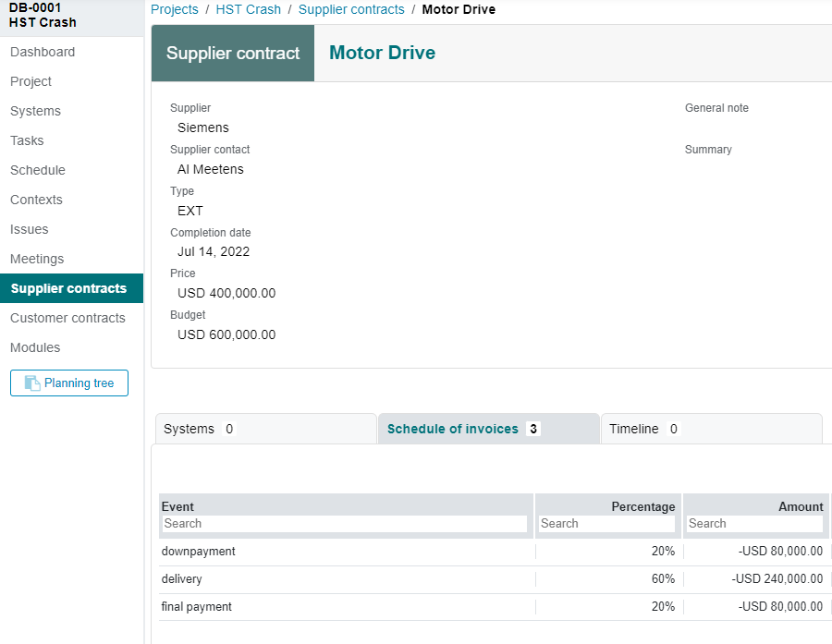Focus the Event column search field
The width and height of the screenshot is (832, 644).
(x=345, y=524)
